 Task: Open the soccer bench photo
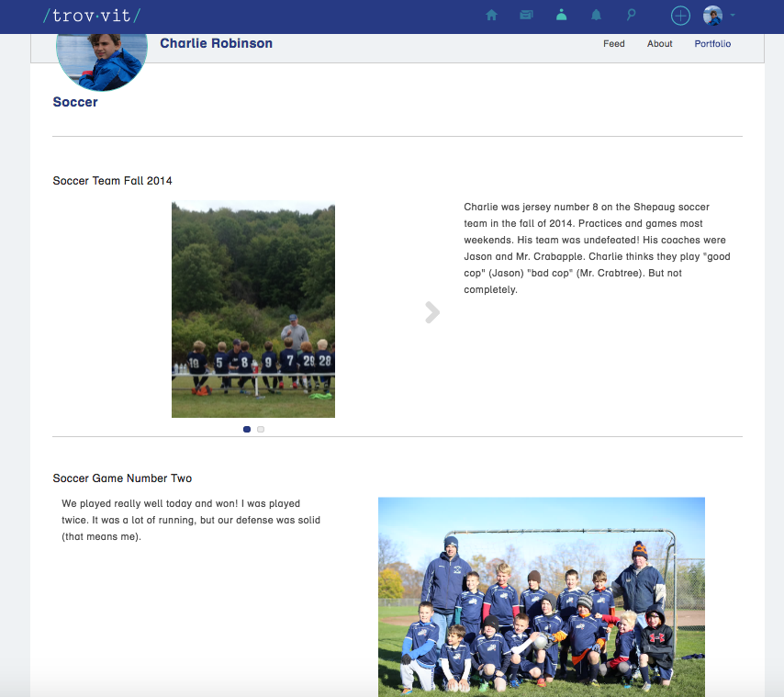click(x=253, y=309)
